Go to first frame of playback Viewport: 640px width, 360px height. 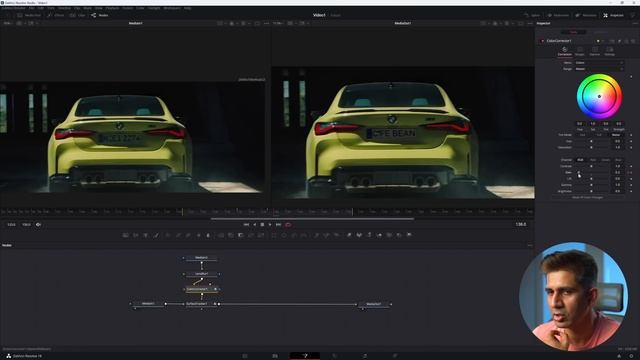click(246, 224)
